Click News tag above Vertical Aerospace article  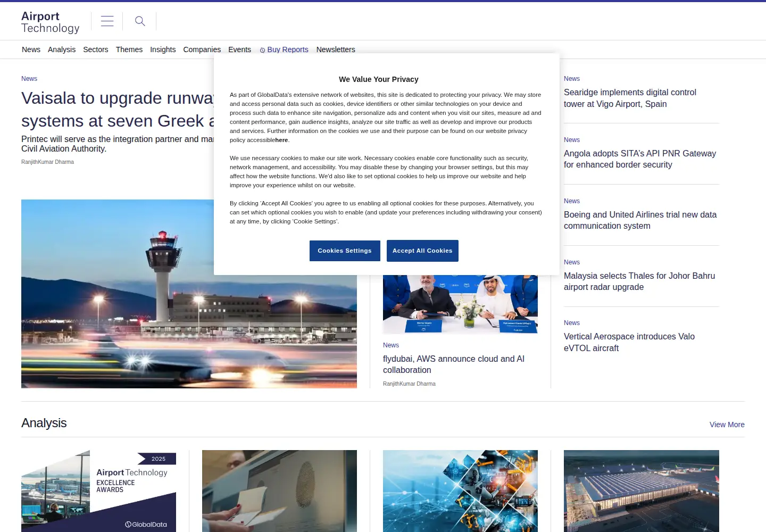(572, 323)
